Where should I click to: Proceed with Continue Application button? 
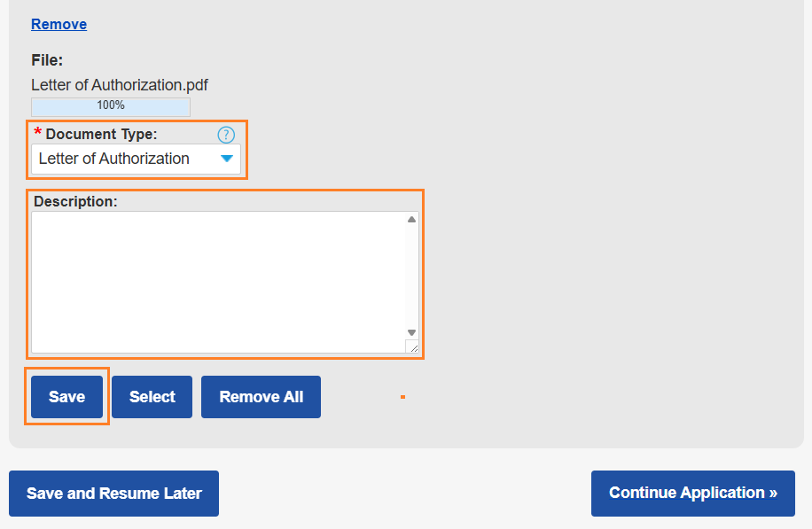692,494
